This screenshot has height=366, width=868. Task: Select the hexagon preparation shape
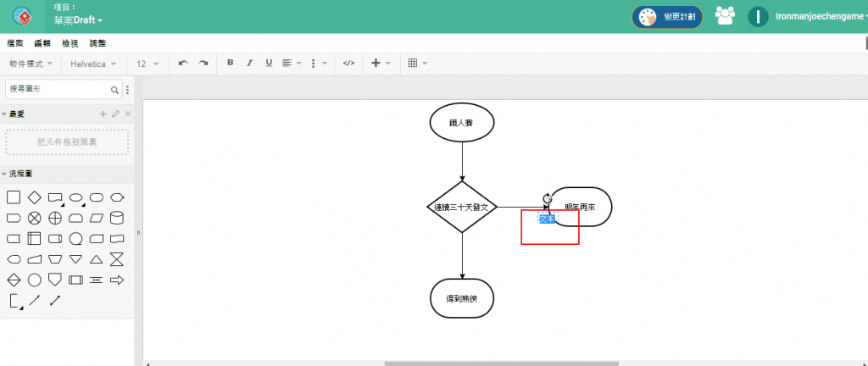coord(117,197)
